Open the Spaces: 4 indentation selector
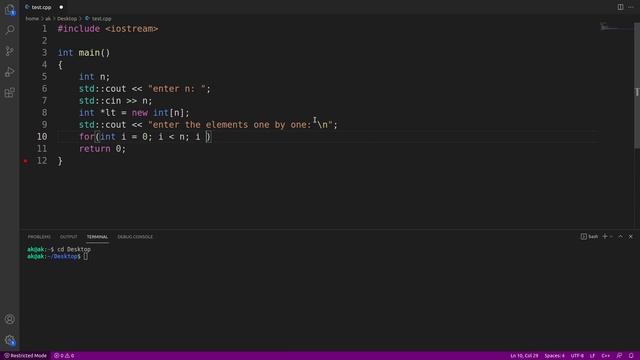Viewport: 640px width, 360px height. pyautogui.click(x=554, y=356)
